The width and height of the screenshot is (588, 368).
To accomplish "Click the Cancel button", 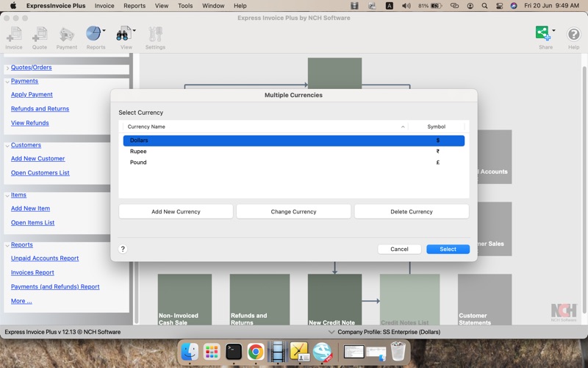I will [399, 249].
